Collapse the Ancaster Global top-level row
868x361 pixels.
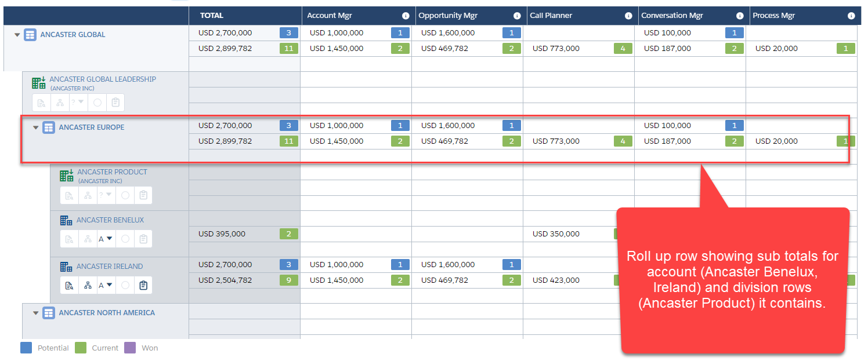point(17,35)
